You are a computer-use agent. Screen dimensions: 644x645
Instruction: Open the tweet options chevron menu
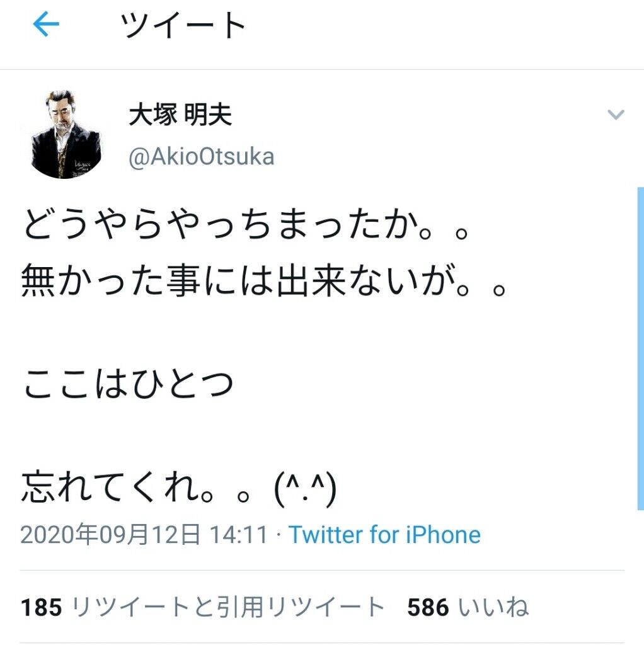(x=616, y=115)
